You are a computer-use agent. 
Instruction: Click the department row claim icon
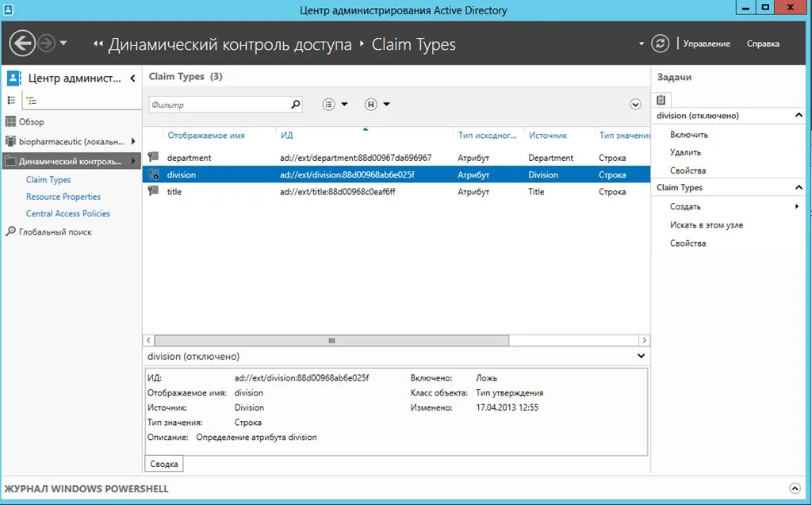point(153,157)
